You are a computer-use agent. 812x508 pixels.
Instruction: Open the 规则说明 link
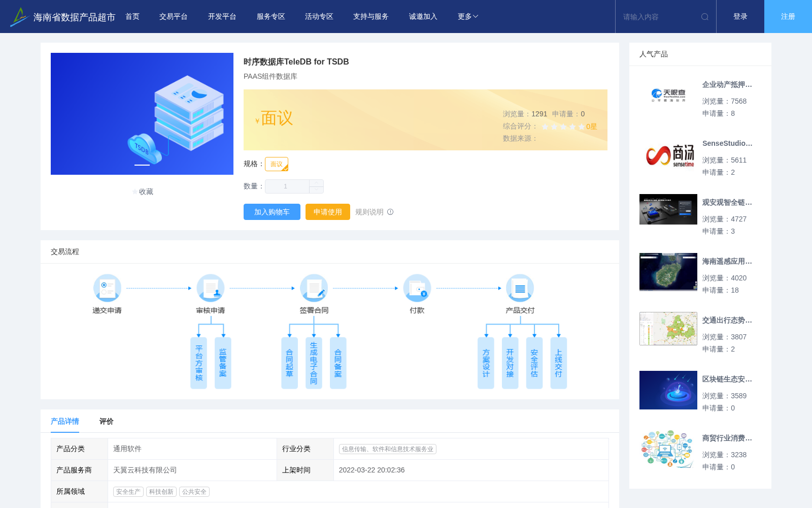[369, 212]
